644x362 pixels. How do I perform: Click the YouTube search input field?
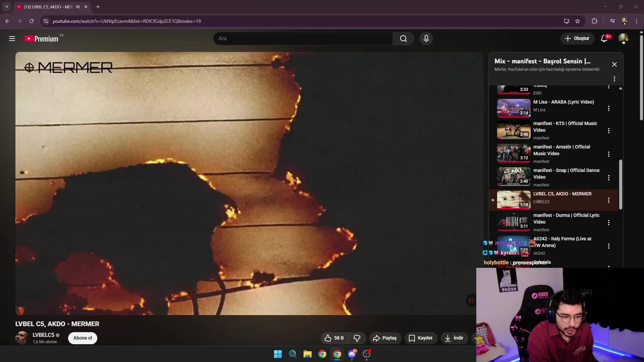tap(303, 39)
